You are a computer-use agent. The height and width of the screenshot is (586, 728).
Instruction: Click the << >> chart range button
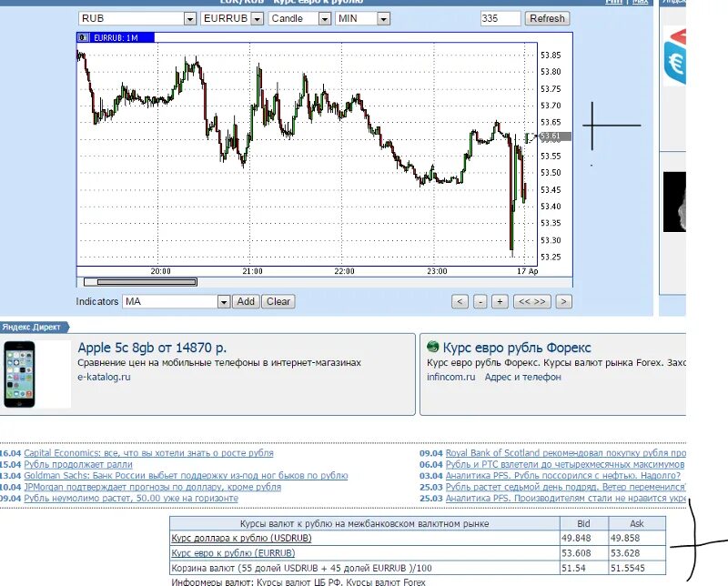pyautogui.click(x=532, y=301)
